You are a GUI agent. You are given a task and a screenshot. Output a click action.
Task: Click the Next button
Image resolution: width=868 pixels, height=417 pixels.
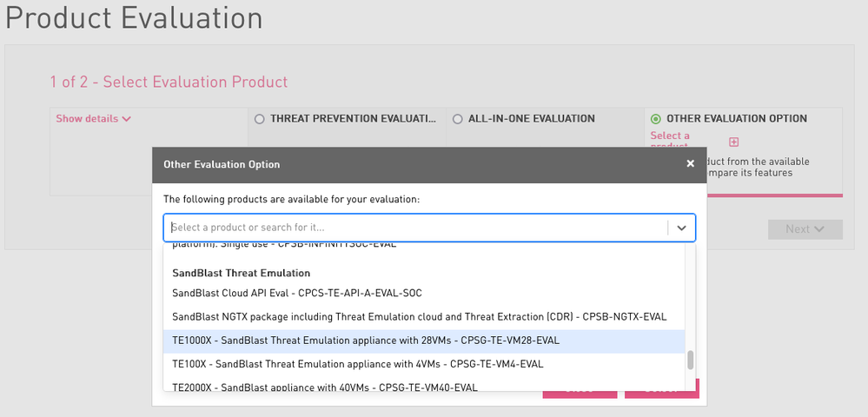(805, 229)
